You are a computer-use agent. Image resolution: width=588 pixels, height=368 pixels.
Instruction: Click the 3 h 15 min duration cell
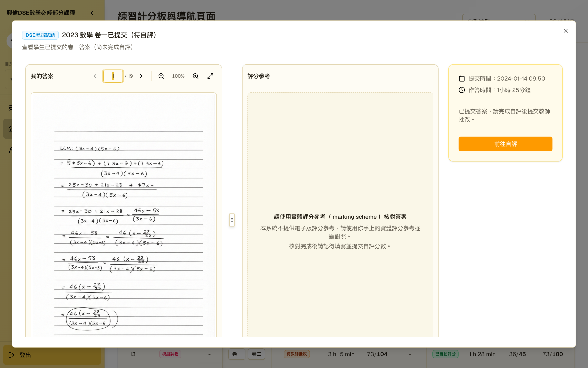pos(341,354)
